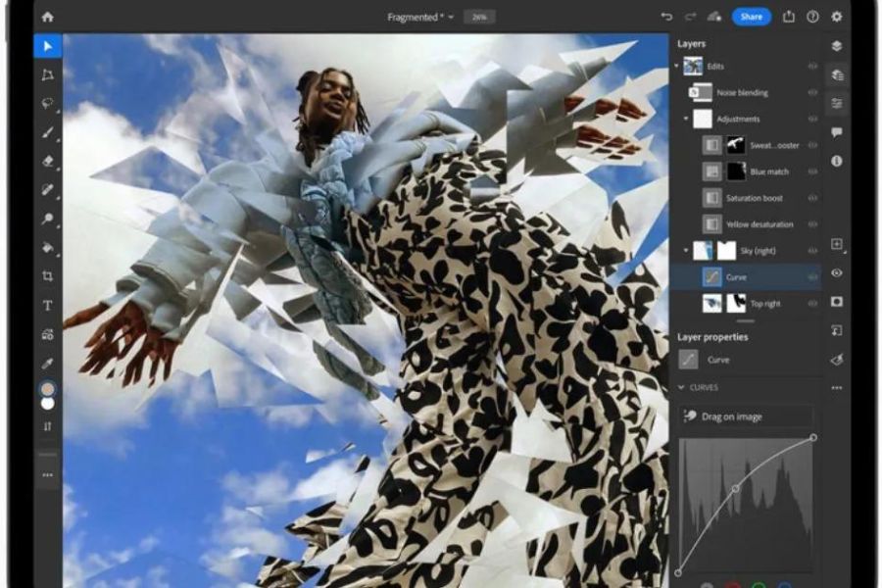
Task: Open more tools ellipsis in left toolbar
Action: point(48,475)
